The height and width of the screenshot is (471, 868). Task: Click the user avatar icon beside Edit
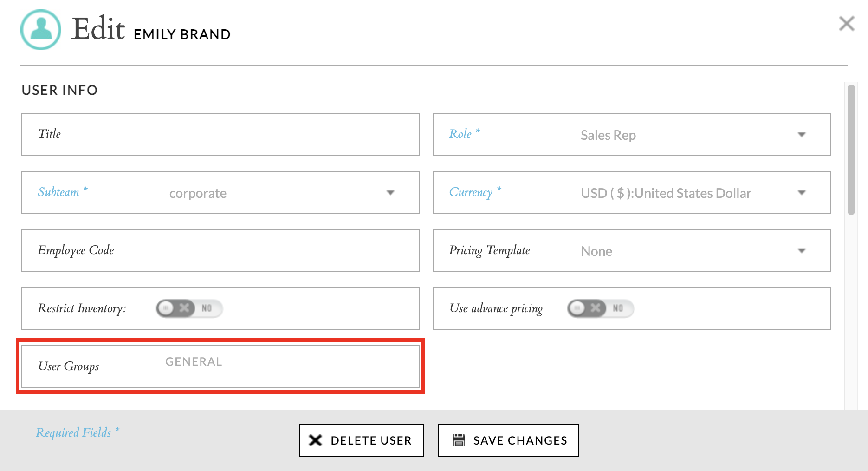pos(41,30)
